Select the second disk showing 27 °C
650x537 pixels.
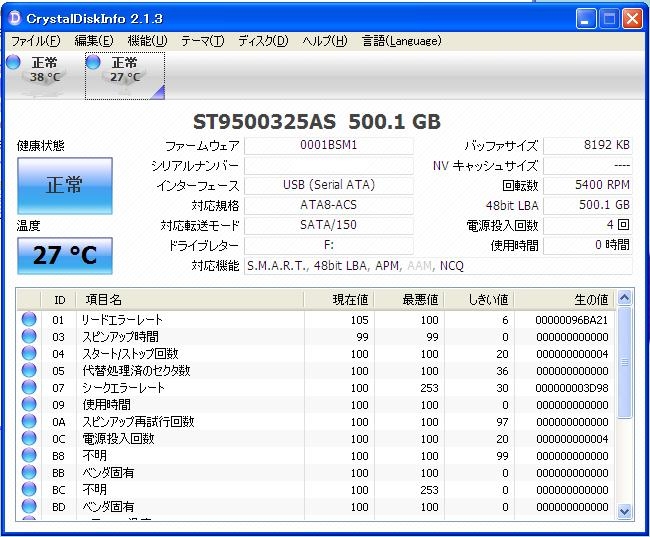click(x=123, y=70)
